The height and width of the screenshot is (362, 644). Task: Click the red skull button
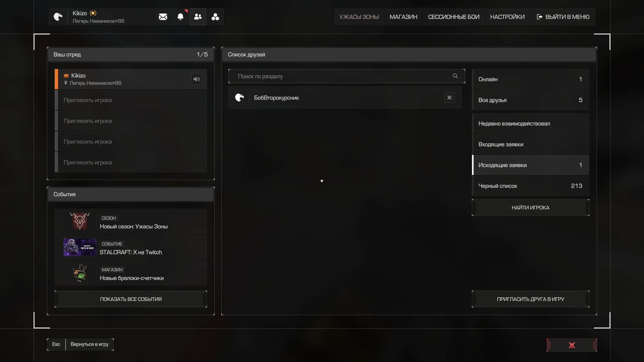tap(572, 345)
